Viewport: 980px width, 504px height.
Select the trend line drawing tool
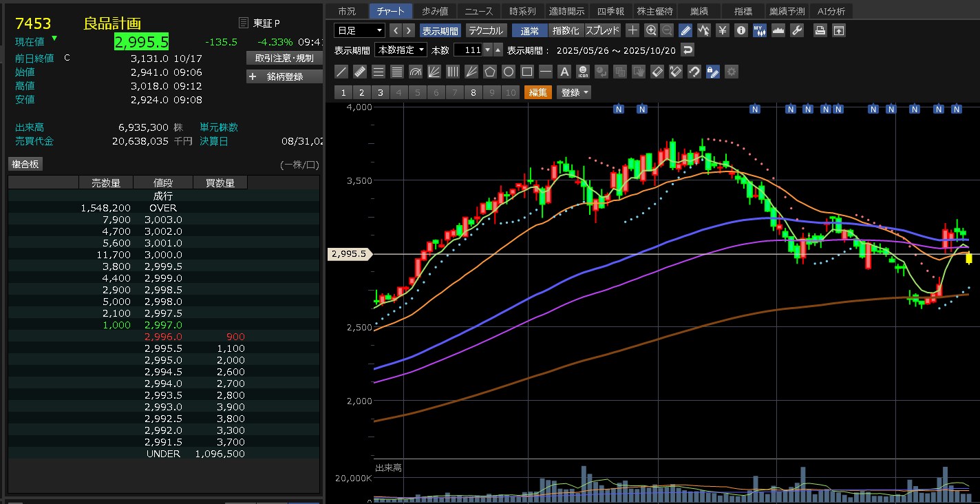[x=341, y=72]
